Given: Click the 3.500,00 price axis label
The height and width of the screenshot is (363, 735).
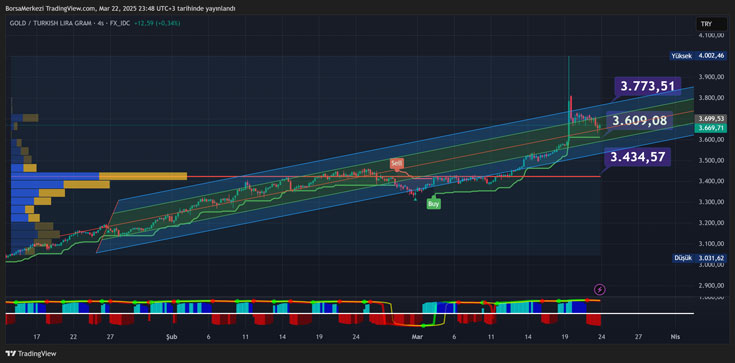Looking at the screenshot, I should click(711, 160).
